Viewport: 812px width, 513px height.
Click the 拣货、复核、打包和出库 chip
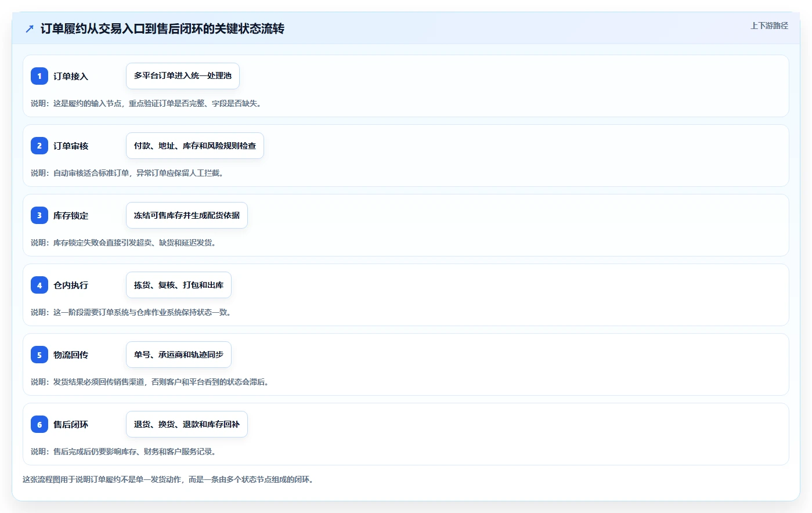tap(179, 285)
